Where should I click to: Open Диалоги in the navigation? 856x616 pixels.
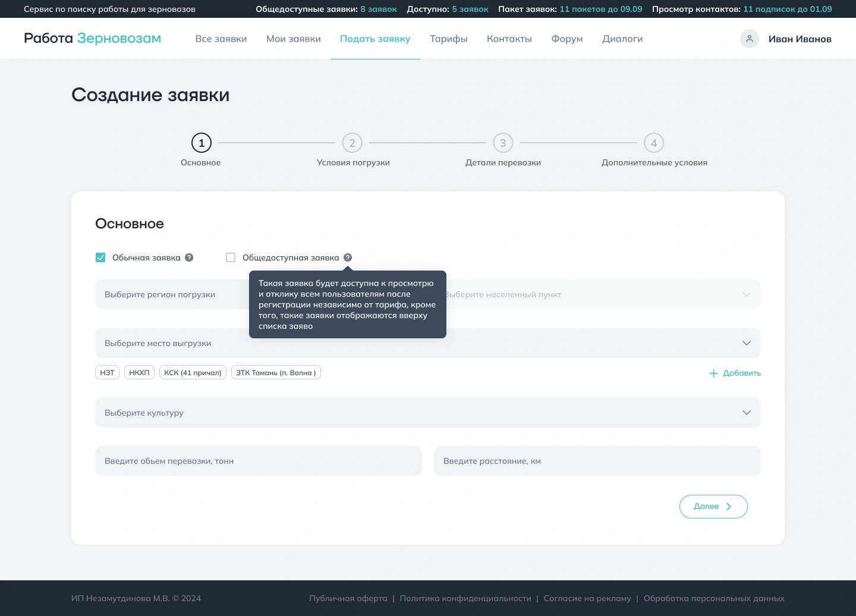(x=622, y=39)
